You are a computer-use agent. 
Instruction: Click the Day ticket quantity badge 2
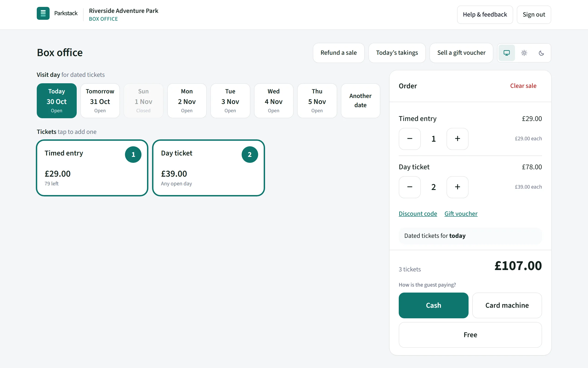pos(250,155)
